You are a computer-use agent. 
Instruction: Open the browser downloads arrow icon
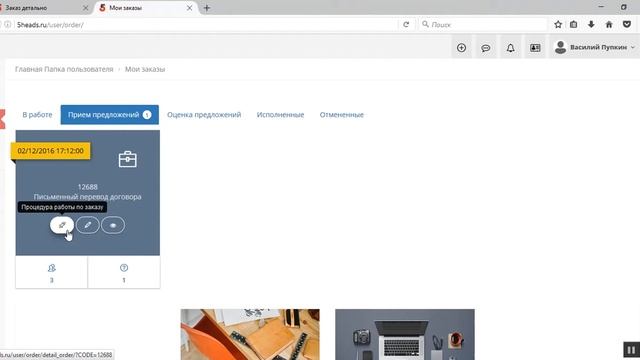coord(591,24)
